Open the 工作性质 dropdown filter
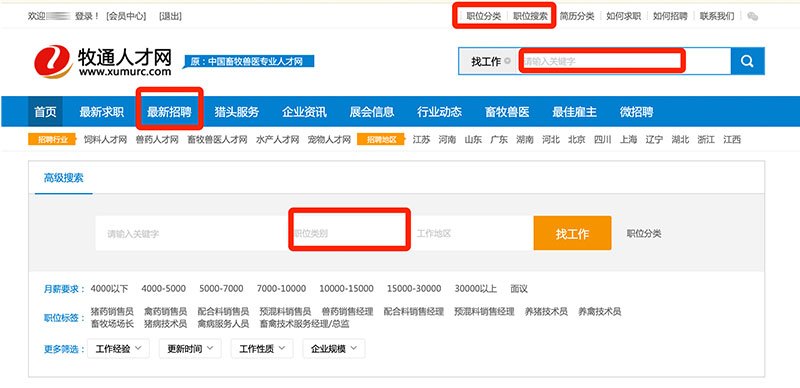Viewport: 800px width, 388px height. [x=262, y=349]
